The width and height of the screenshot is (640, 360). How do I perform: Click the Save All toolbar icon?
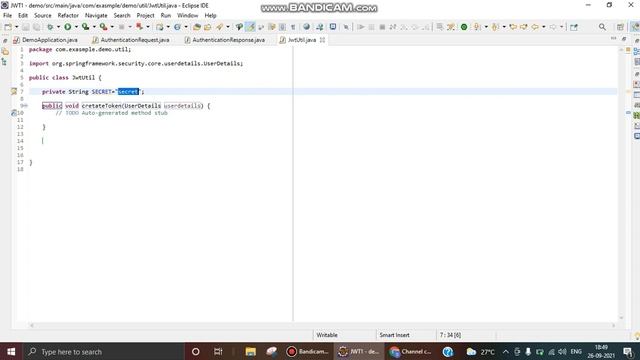coord(36,27)
